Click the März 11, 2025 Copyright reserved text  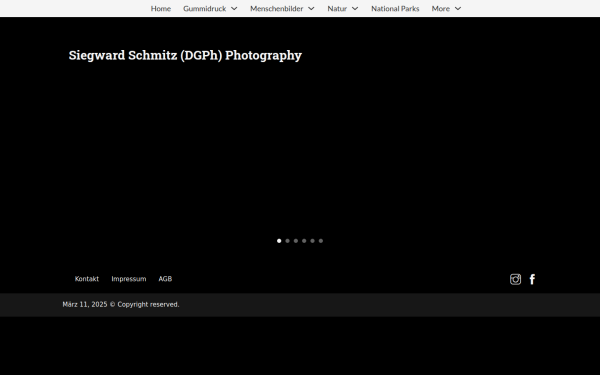point(121,305)
